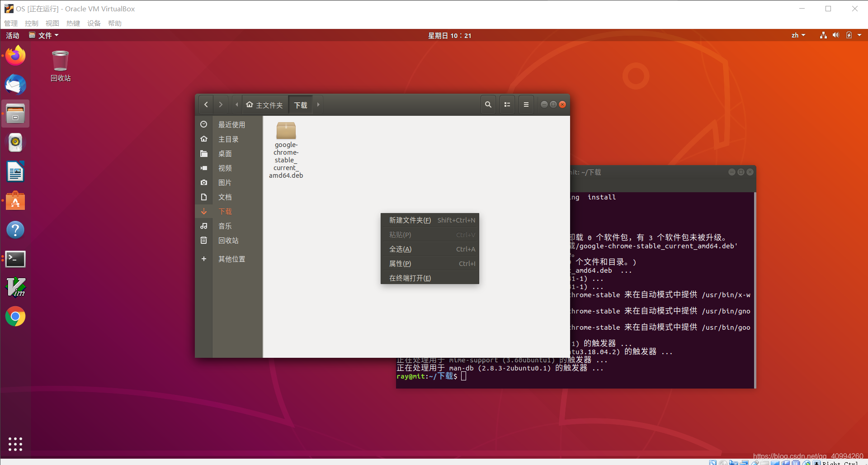Click 主文件夹 in the path bar
Image resolution: width=868 pixels, height=465 pixels.
pyautogui.click(x=265, y=104)
